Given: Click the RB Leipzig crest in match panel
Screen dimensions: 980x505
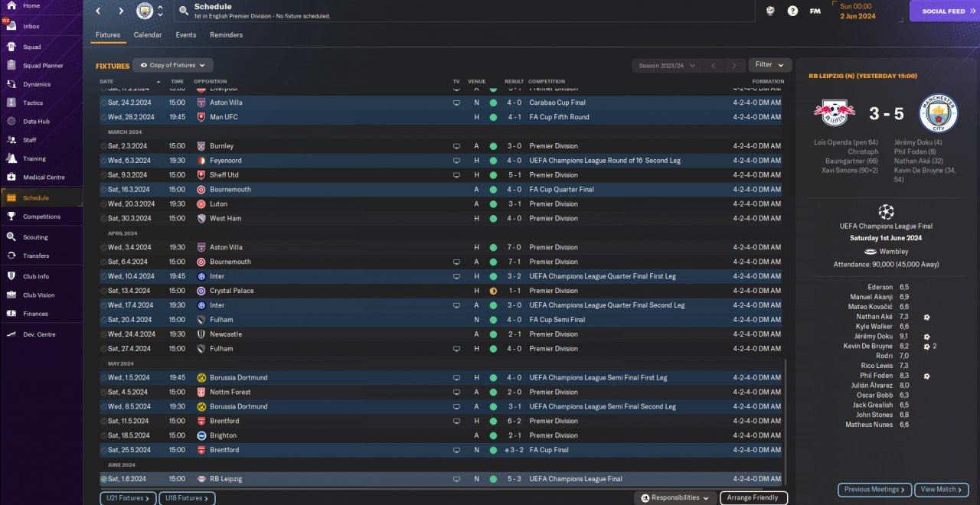Looking at the screenshot, I should click(x=835, y=113).
